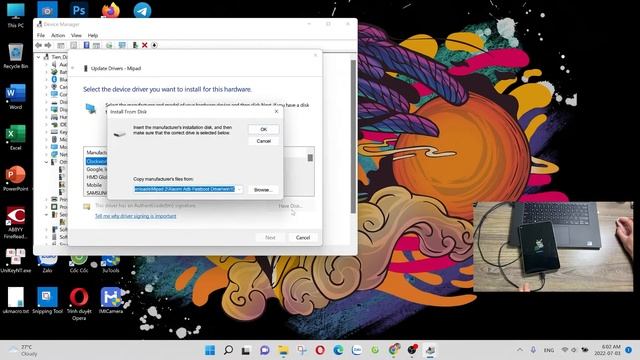Open Telegram desktop shortcut
Viewport: 640px width, 360px height.
click(x=142, y=10)
